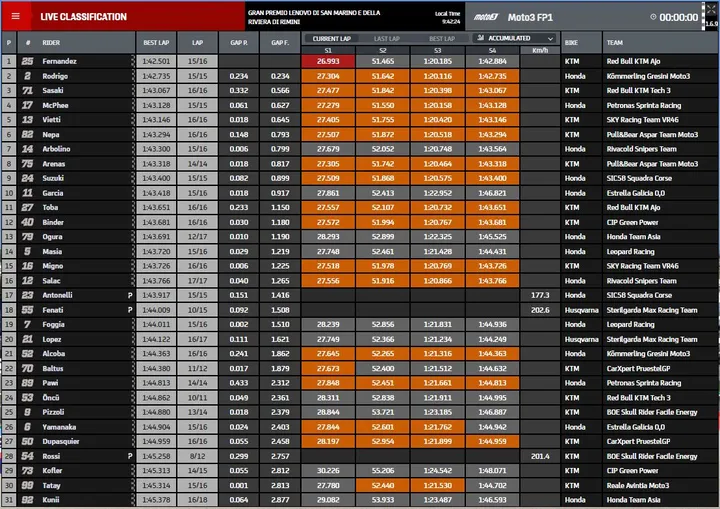This screenshot has width=720, height=509.
Task: Click the dotted handle on Nepa's row
Action: 133,134
